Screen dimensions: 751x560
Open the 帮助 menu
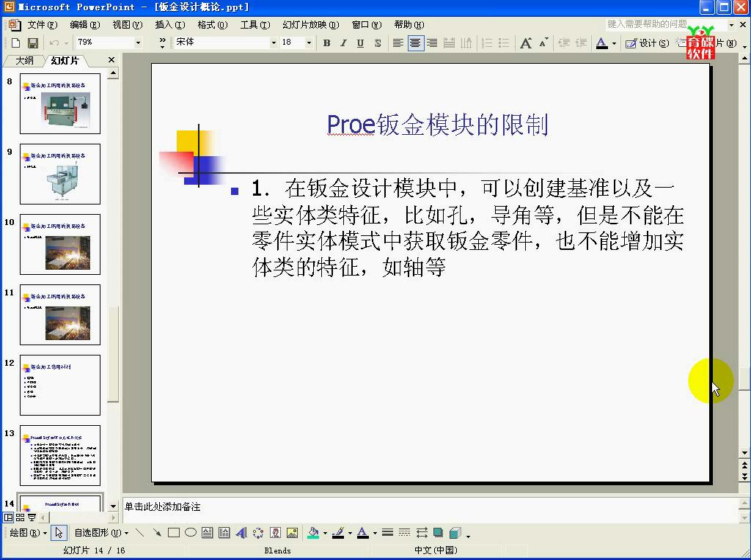(409, 25)
